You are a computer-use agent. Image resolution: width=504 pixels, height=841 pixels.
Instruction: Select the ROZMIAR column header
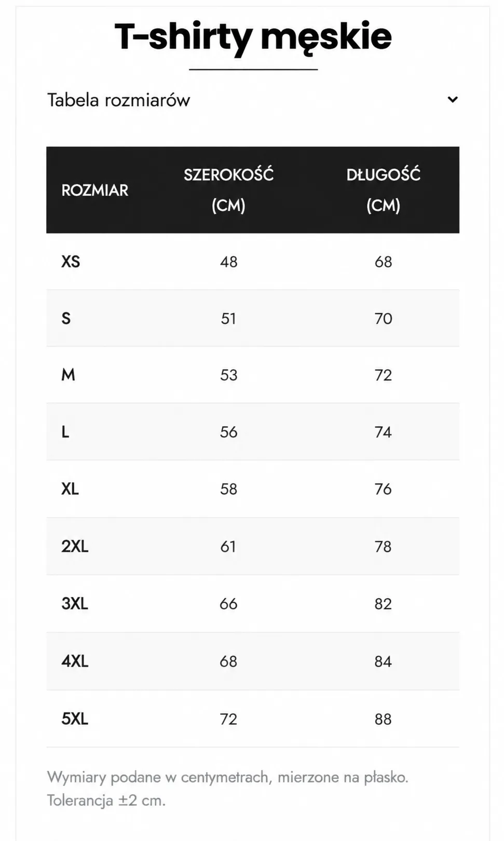[95, 191]
